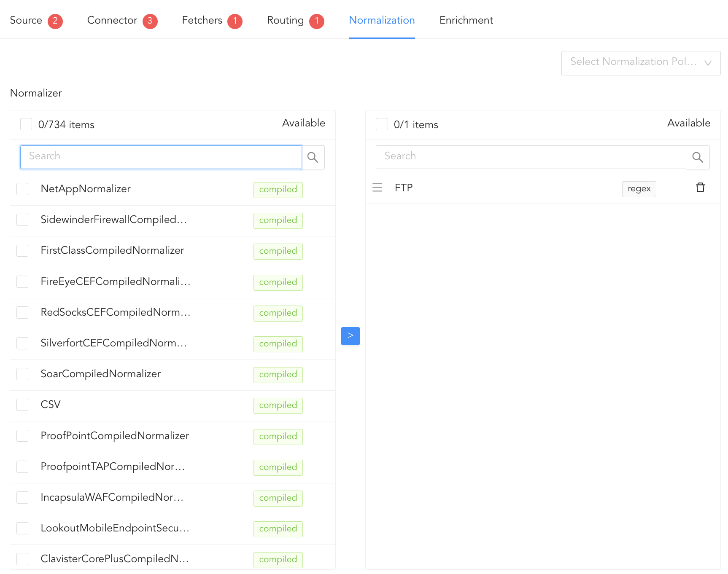Click the red badge next to Connector

pos(150,21)
